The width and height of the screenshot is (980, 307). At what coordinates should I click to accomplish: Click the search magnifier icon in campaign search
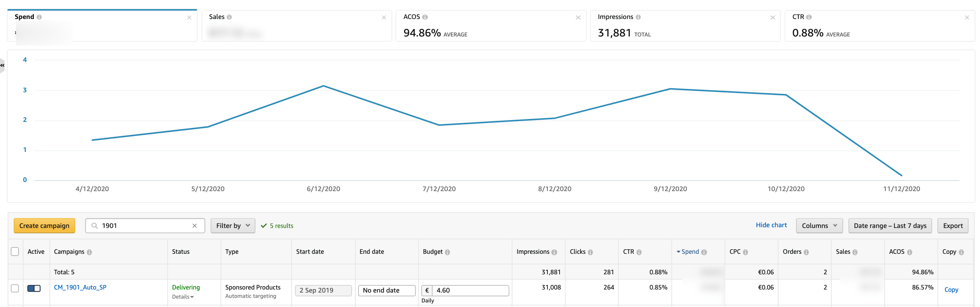pos(94,226)
